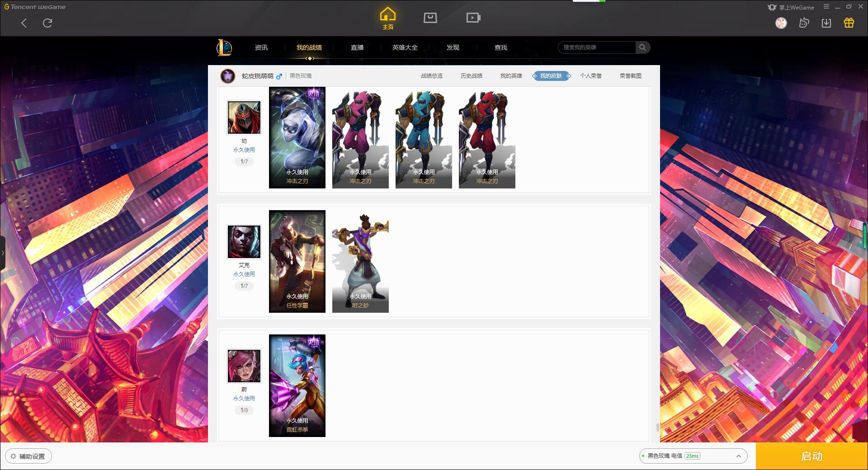Open the download manager icon

click(826, 23)
